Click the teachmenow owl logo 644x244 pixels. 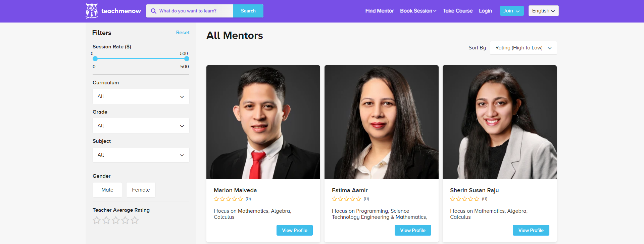pyautogui.click(x=92, y=11)
